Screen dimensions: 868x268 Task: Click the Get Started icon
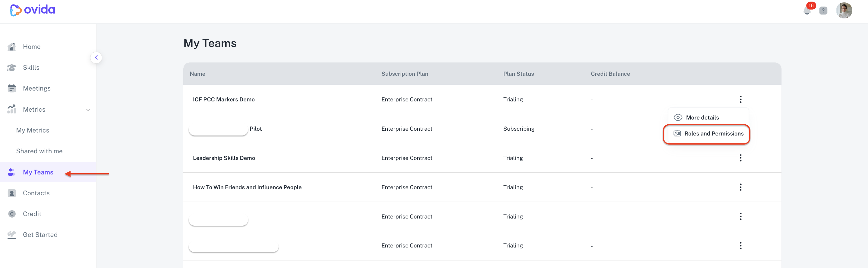[x=12, y=235]
